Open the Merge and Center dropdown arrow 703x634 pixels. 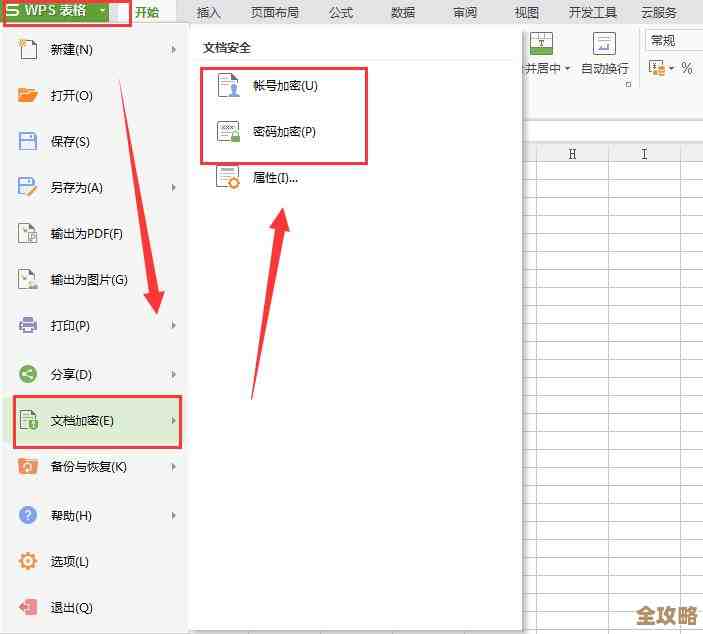[x=568, y=69]
